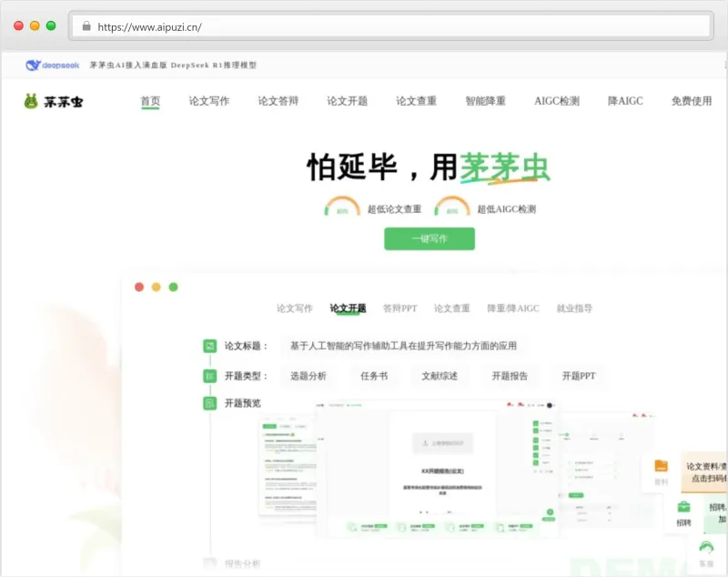Image resolution: width=728 pixels, height=577 pixels.
Task: Click the 论文标题 step icon
Action: click(210, 346)
